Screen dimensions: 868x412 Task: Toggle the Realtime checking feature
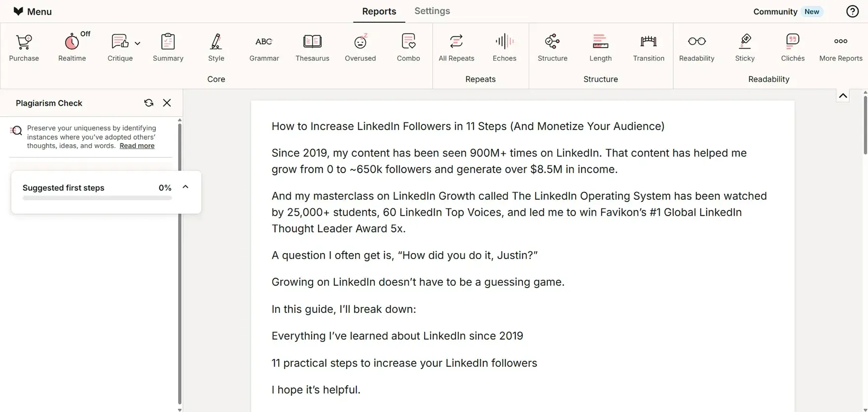[72, 48]
